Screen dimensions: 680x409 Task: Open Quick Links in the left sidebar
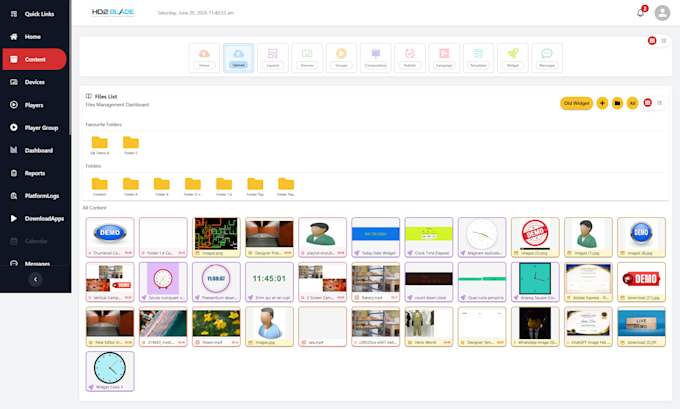point(34,14)
